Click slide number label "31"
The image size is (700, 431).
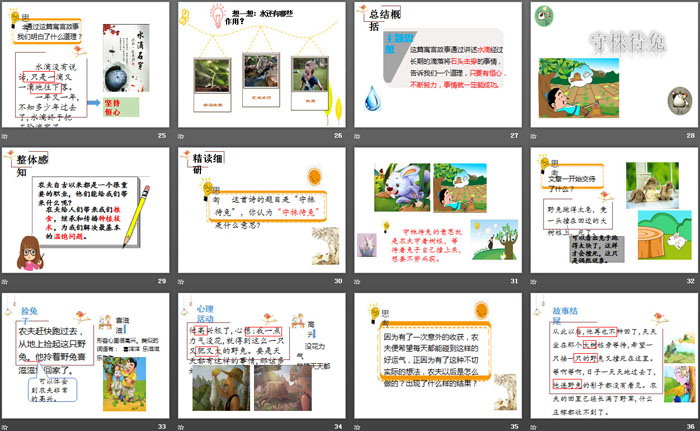pos(514,281)
